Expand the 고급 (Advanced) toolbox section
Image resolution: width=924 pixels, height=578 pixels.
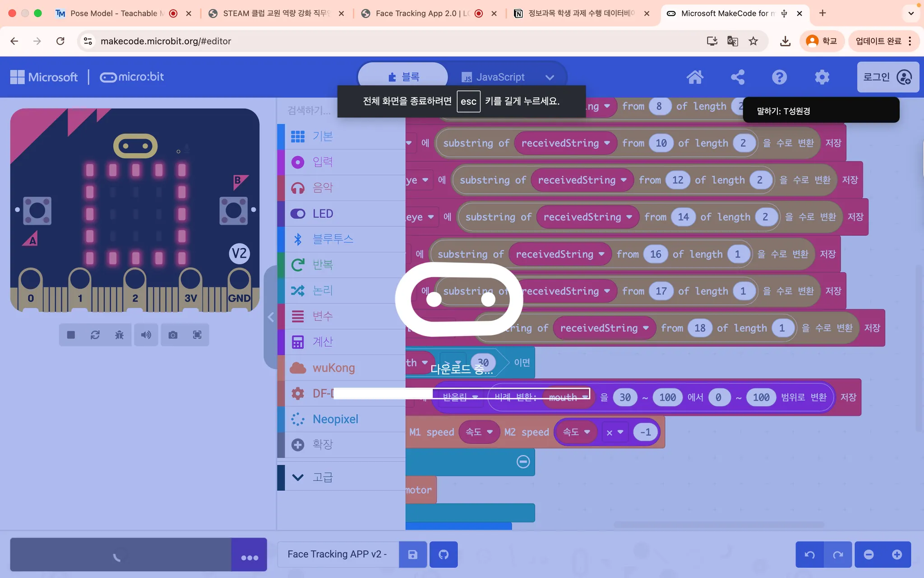[x=322, y=477]
